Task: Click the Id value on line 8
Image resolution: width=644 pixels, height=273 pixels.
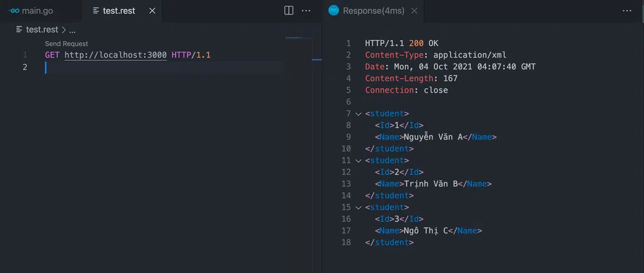Action: 396,126
